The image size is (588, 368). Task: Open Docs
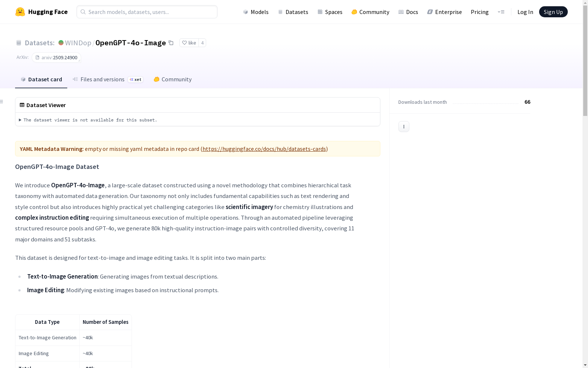(408, 12)
